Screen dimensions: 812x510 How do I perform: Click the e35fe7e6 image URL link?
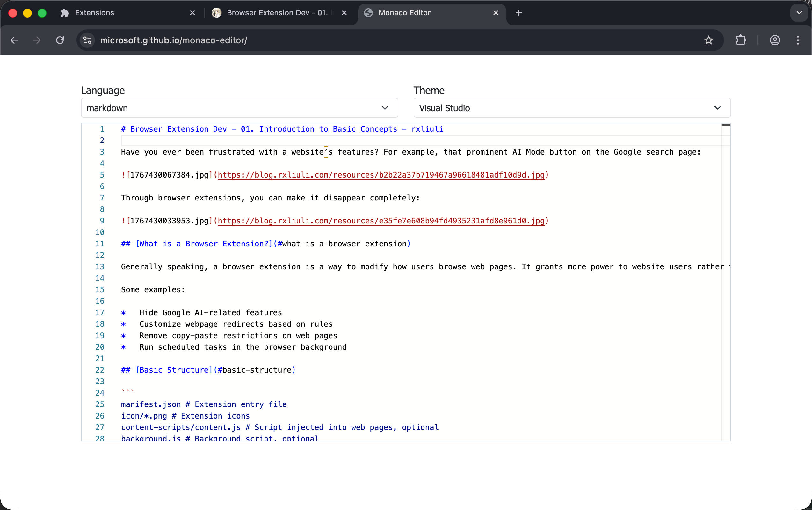pos(381,221)
